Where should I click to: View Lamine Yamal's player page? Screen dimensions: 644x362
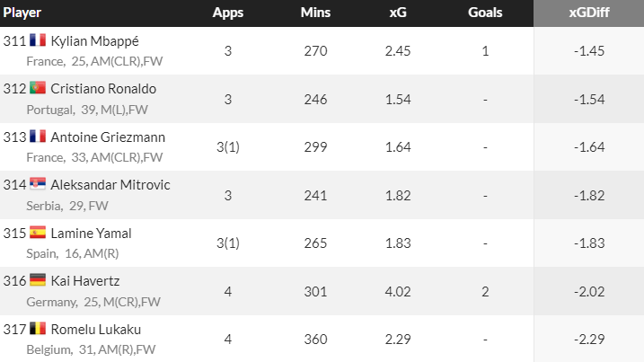click(x=91, y=233)
